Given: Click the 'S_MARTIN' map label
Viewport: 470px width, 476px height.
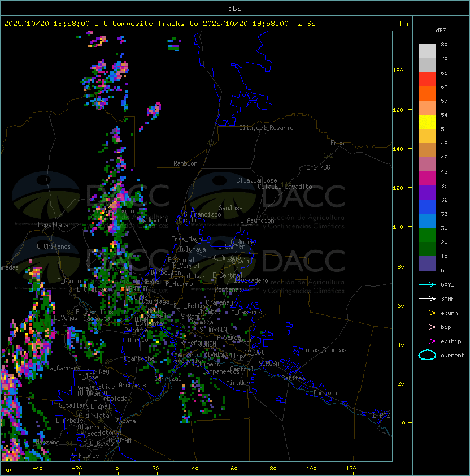Looking at the screenshot, I should click(x=213, y=330).
